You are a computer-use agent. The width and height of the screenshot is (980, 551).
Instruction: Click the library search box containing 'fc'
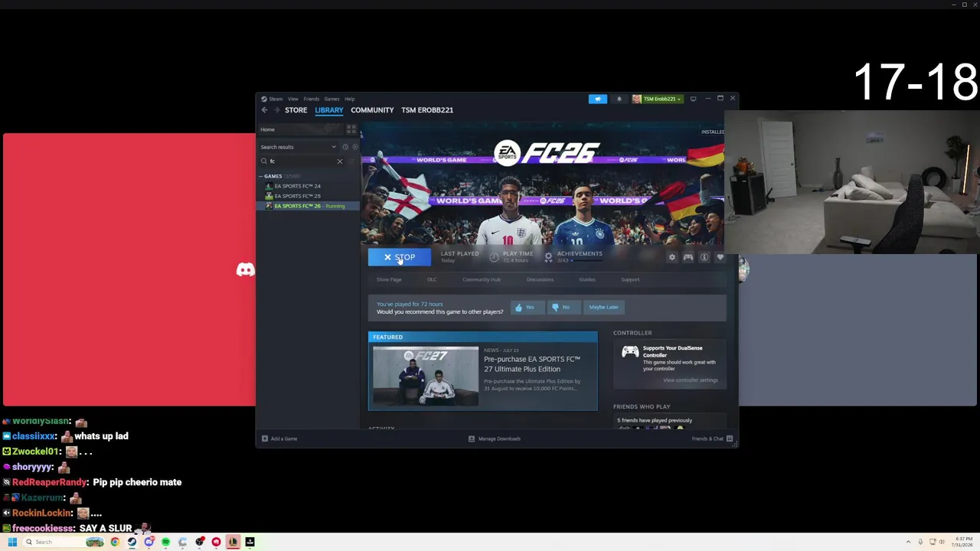302,161
